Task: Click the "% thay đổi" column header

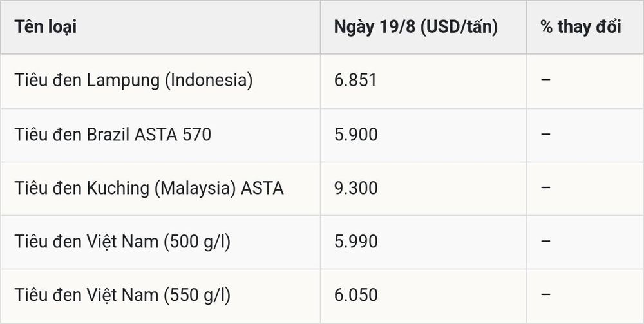Action: (585, 27)
